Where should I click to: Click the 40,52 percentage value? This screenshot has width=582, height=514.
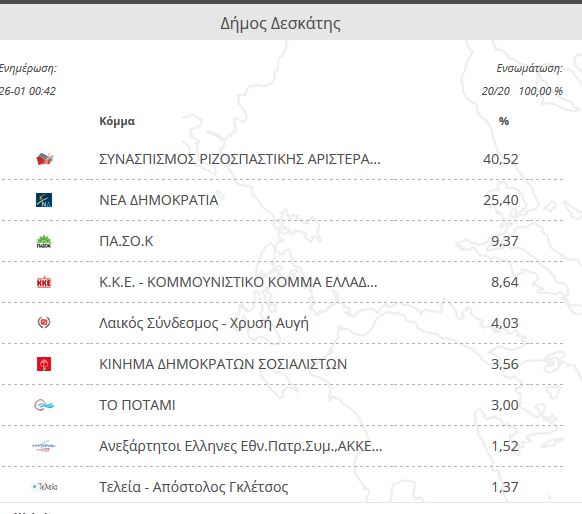click(x=500, y=159)
